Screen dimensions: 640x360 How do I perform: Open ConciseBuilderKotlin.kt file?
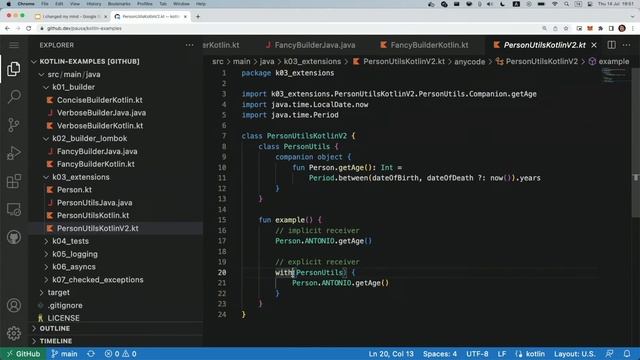(x=100, y=100)
